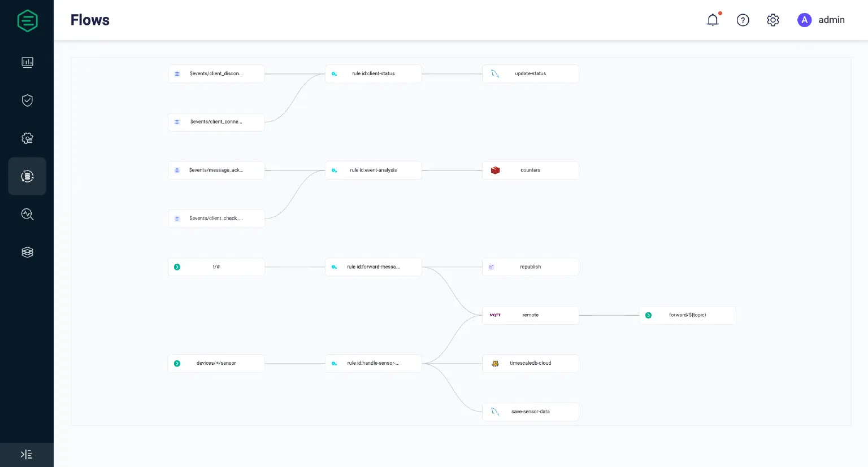Click the MQTT badge on the remote bridge node
The height and width of the screenshot is (467, 868).
496,315
